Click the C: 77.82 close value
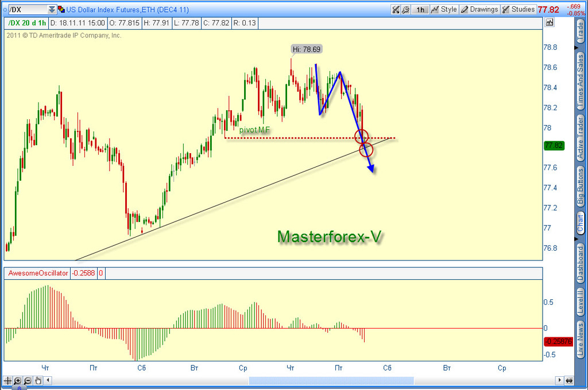This screenshot has height=390, width=588. (x=216, y=23)
